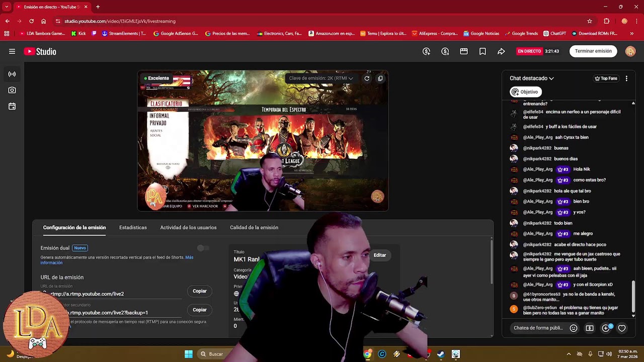Viewport: 644px width, 362px height.
Task: Bookmark this page with the star icon
Action: [x=590, y=21]
